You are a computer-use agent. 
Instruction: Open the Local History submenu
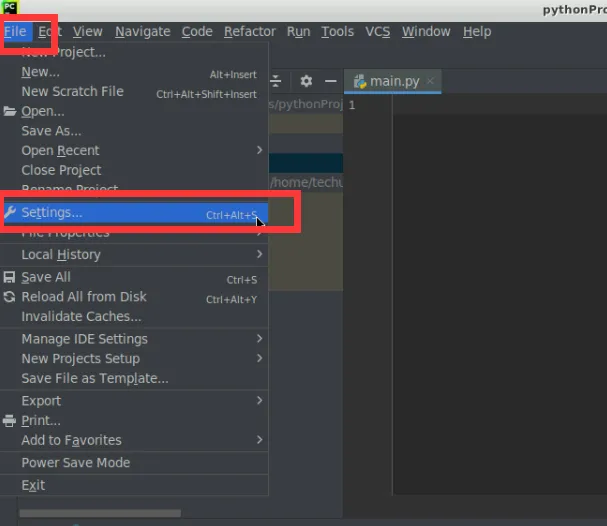point(134,255)
